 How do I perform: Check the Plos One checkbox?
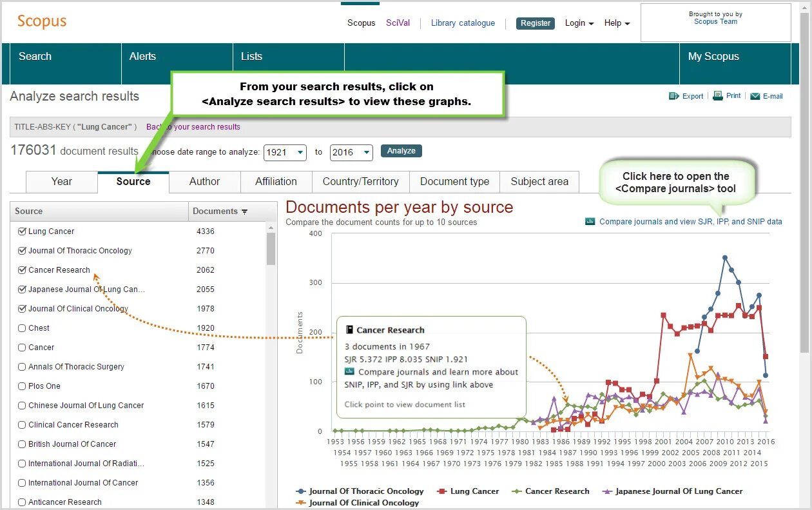coord(23,386)
